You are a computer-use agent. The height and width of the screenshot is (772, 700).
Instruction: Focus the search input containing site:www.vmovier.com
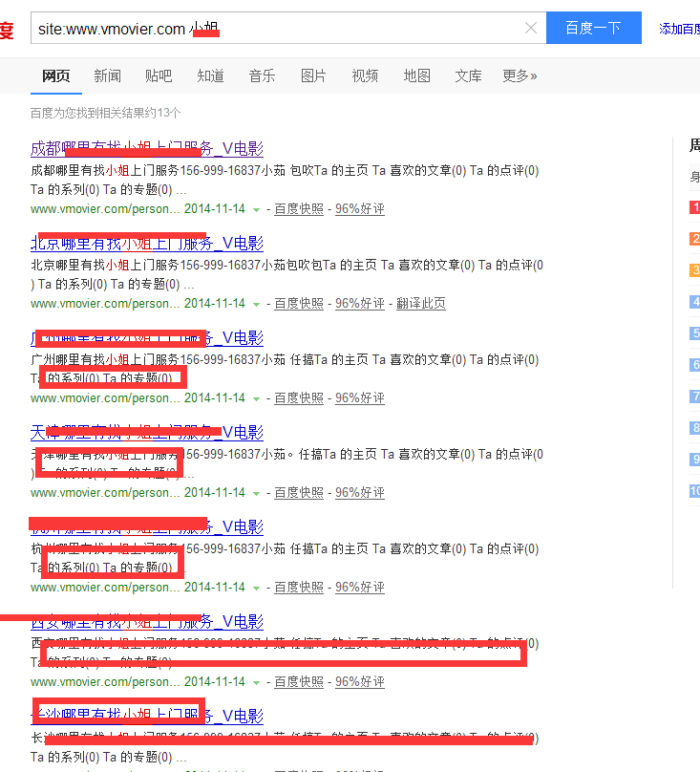[288, 28]
